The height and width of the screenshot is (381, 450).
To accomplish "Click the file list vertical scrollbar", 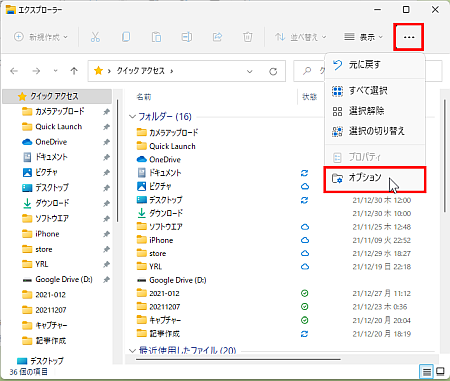I will tap(445, 156).
